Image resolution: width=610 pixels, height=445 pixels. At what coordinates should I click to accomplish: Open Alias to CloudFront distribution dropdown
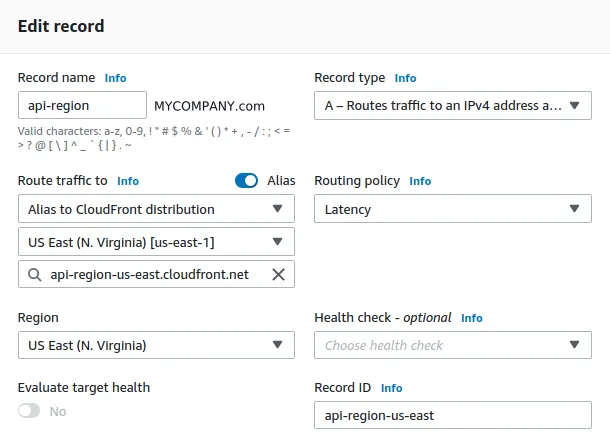tap(156, 209)
